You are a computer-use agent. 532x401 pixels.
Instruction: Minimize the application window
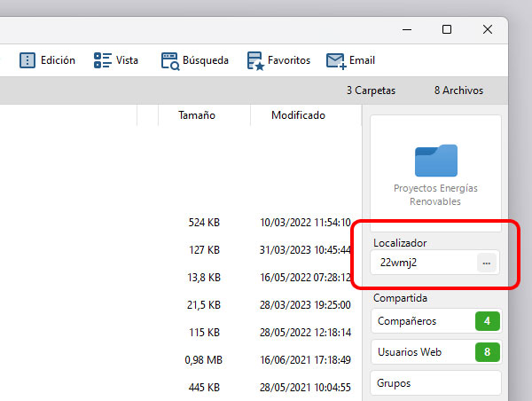click(407, 29)
